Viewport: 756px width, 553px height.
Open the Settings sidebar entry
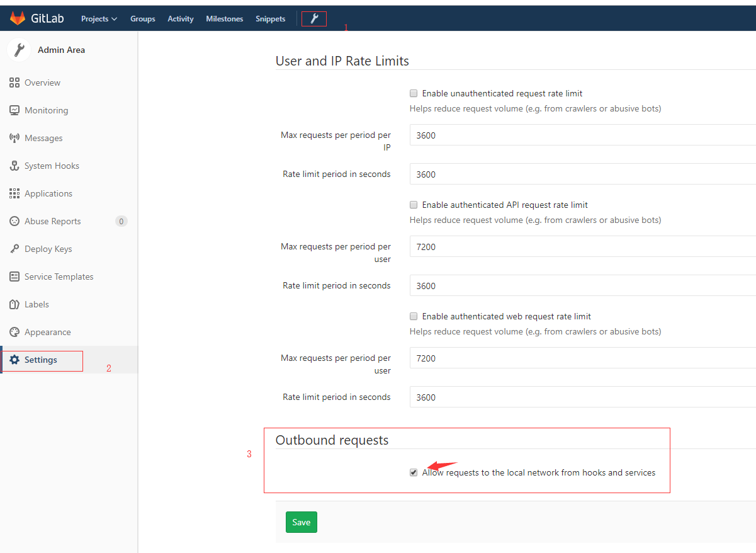[42, 360]
